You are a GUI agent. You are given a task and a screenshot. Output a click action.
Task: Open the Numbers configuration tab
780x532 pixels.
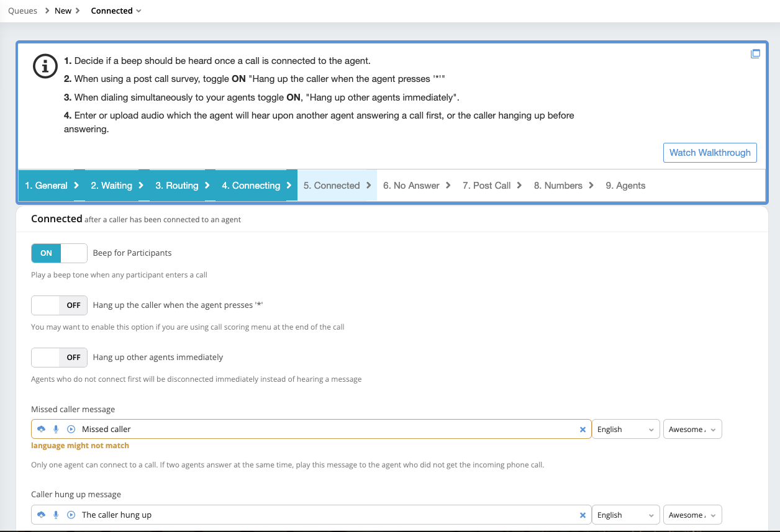pos(558,185)
